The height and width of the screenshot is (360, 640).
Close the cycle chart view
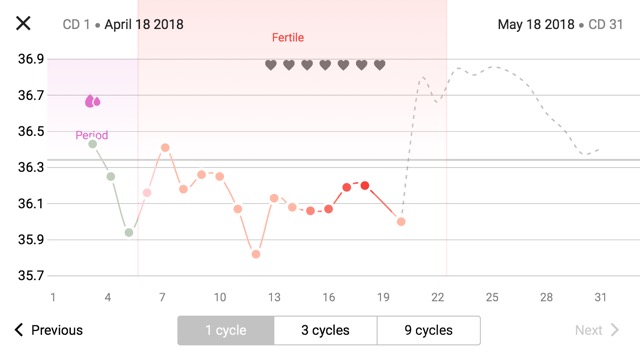click(23, 23)
